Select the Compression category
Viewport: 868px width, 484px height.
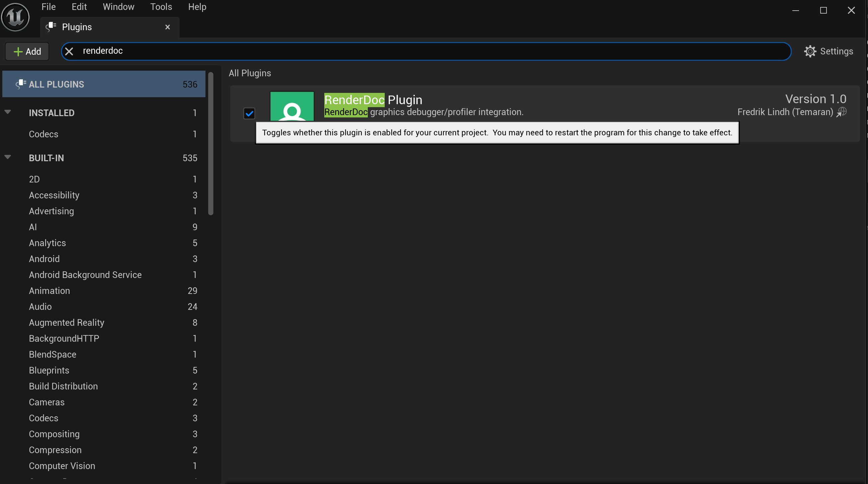coord(104,449)
